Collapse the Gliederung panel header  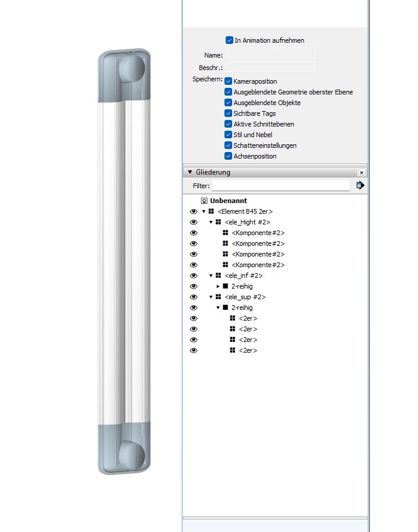coord(190,172)
